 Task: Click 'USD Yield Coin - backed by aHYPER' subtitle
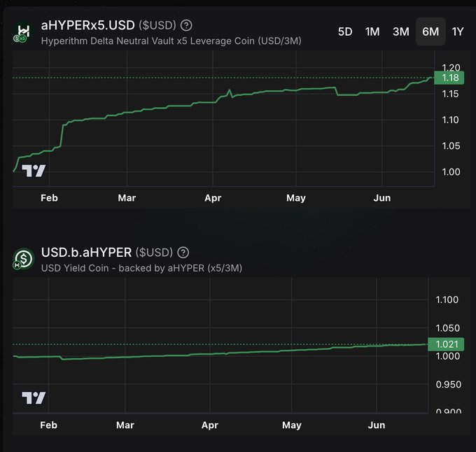point(141,268)
